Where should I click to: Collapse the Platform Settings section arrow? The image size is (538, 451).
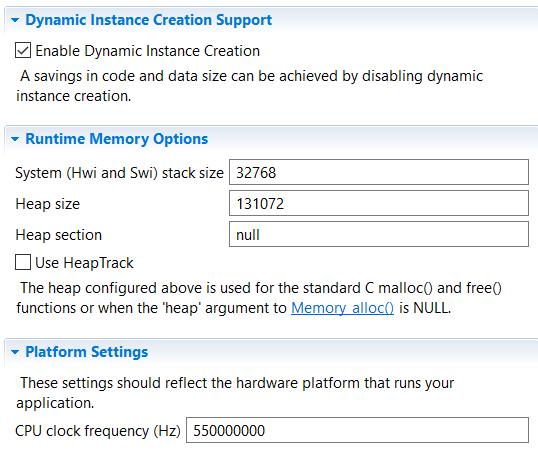click(x=15, y=352)
